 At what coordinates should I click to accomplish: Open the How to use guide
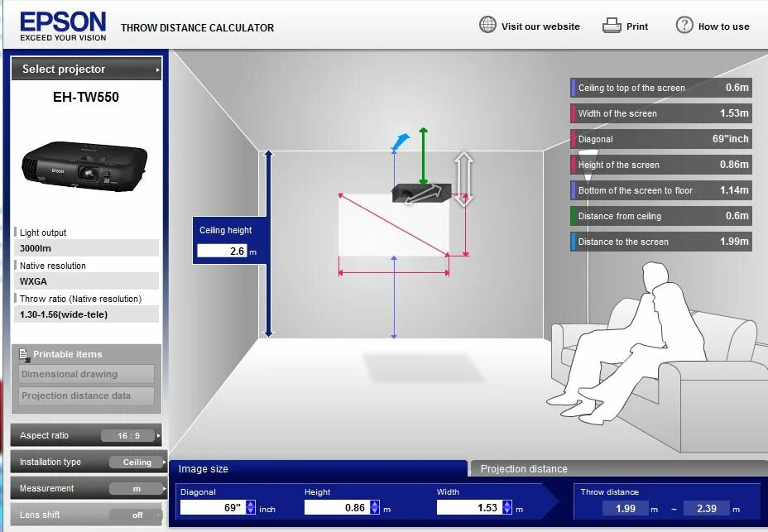(723, 26)
